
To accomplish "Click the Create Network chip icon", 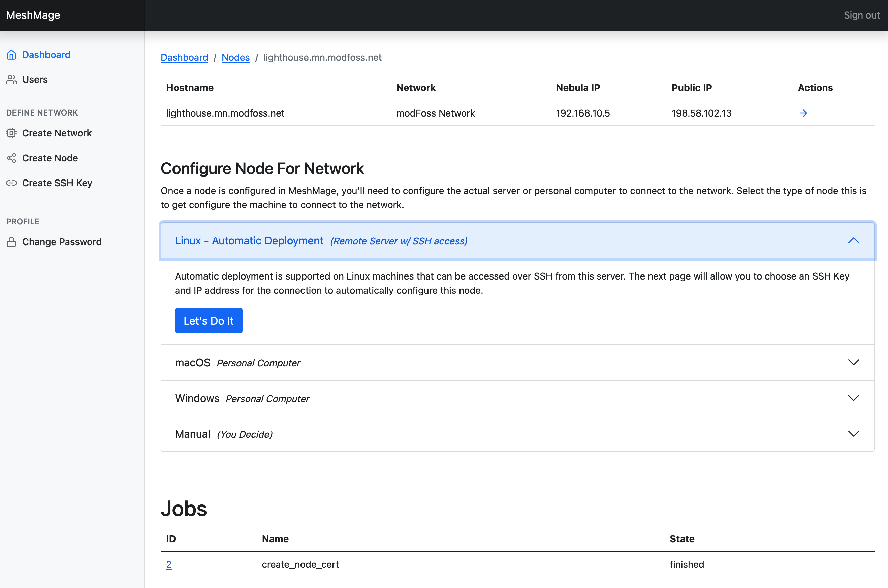I will 11,133.
